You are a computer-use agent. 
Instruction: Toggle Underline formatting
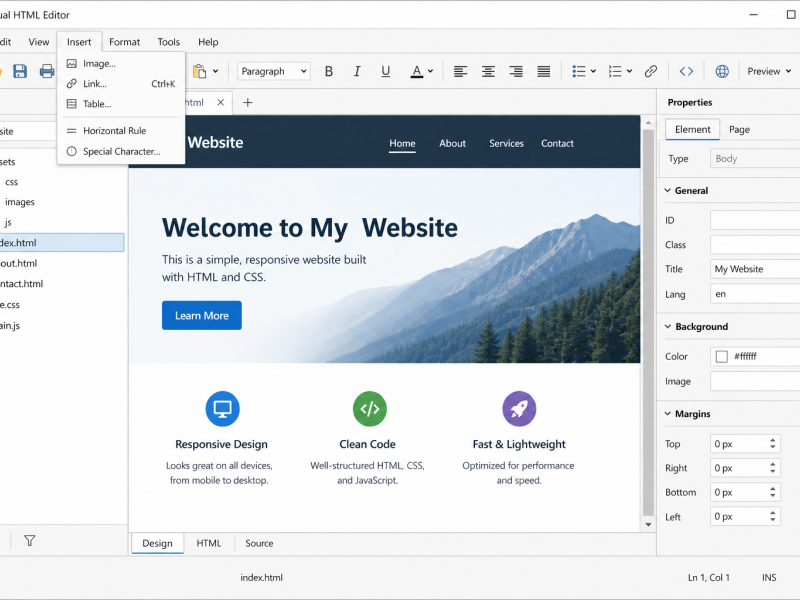pyautogui.click(x=386, y=71)
